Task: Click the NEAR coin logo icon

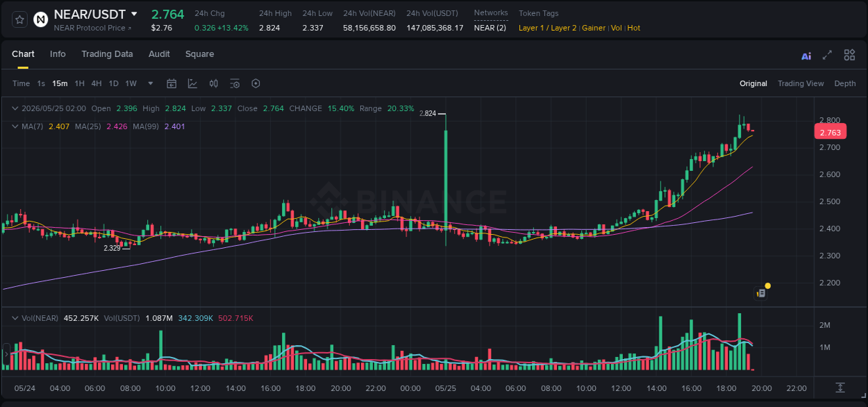Action: [41, 19]
